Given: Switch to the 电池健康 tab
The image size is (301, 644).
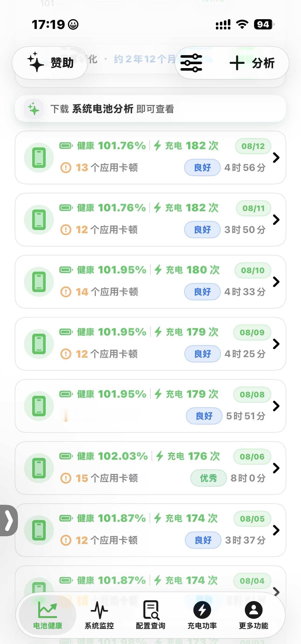Looking at the screenshot, I should (x=47, y=615).
